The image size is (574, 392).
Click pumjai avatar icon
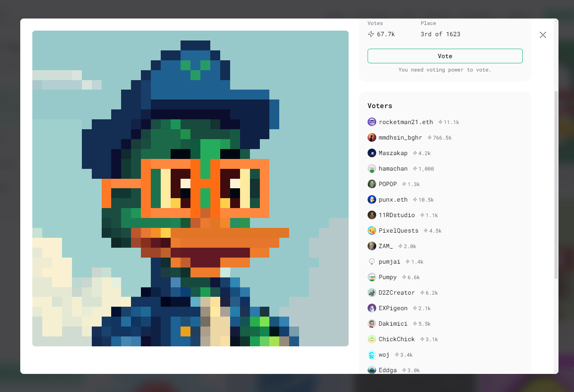pos(372,261)
